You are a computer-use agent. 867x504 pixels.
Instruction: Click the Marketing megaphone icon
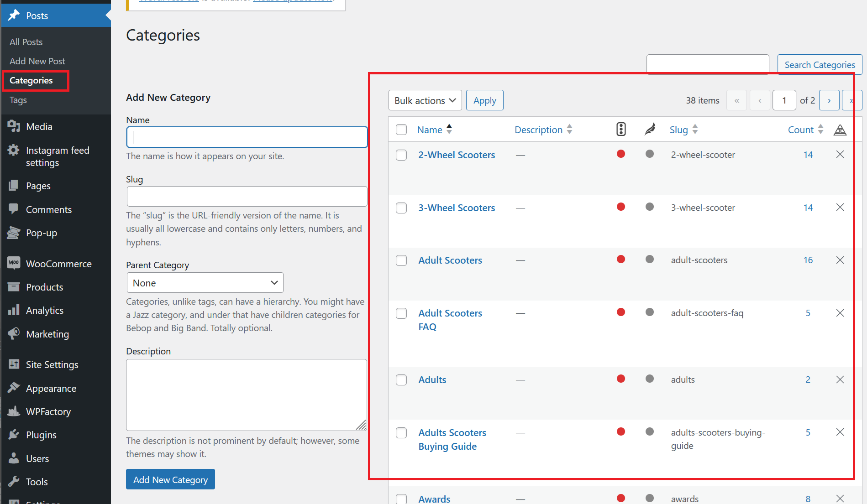click(x=14, y=334)
